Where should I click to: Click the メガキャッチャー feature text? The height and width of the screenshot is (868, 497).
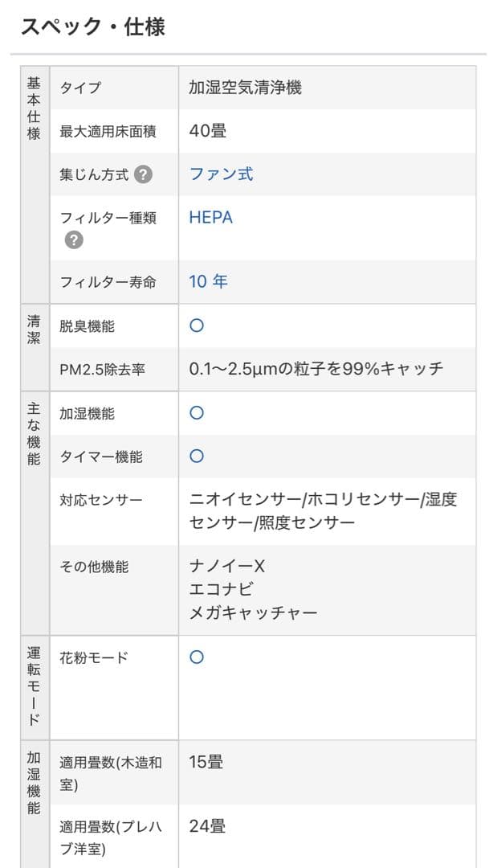pyautogui.click(x=253, y=613)
